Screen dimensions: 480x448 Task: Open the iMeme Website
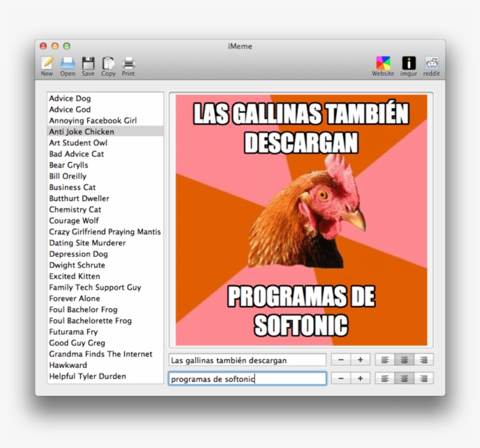click(383, 64)
